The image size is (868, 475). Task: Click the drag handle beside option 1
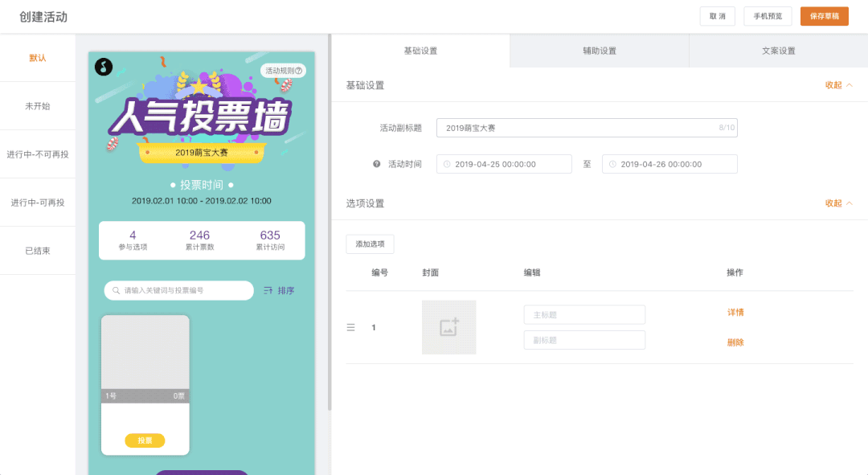[x=350, y=327]
